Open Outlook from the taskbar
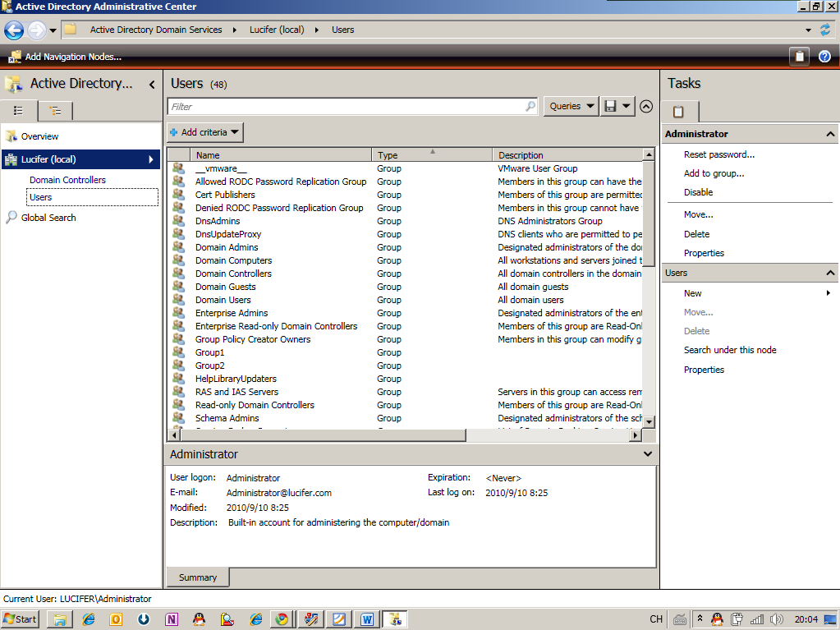The width and height of the screenshot is (840, 630). pyautogui.click(x=116, y=619)
